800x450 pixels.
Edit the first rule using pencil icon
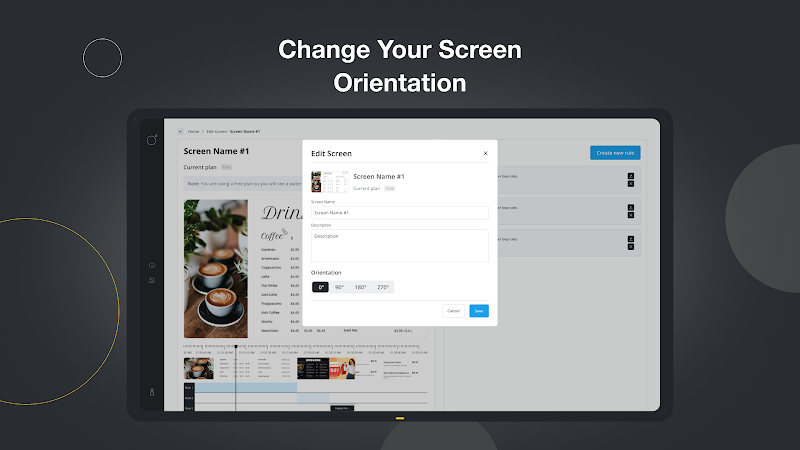(x=631, y=175)
